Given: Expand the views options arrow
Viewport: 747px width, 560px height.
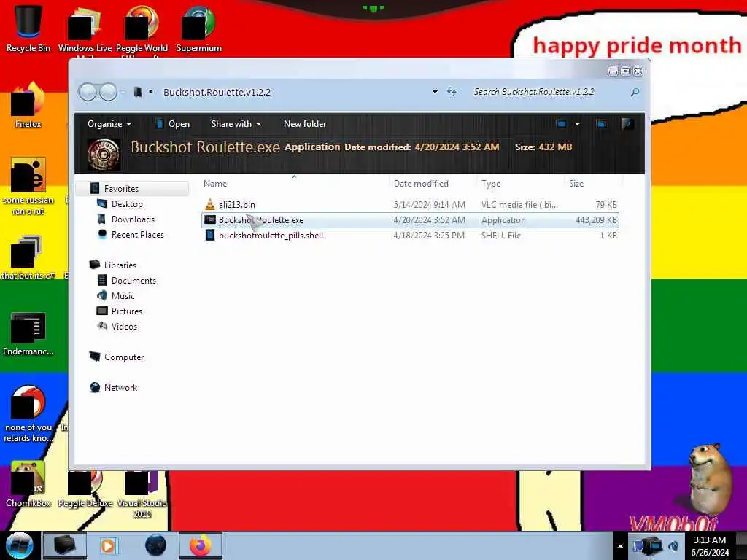Looking at the screenshot, I should 577,124.
